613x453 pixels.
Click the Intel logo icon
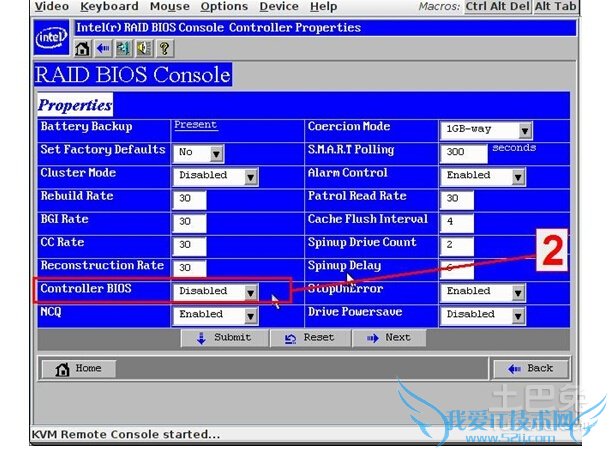coord(52,38)
